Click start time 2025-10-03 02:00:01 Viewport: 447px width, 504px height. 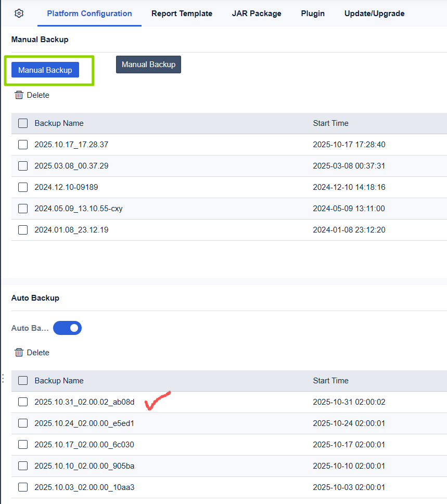pyautogui.click(x=349, y=487)
